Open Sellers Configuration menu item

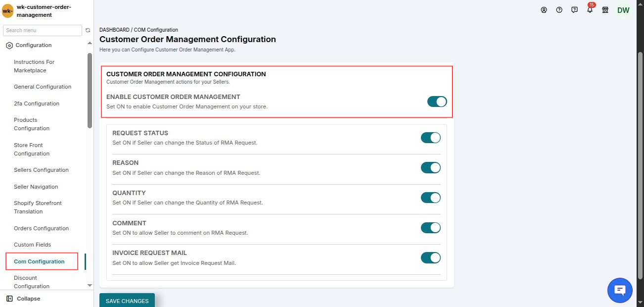point(41,170)
